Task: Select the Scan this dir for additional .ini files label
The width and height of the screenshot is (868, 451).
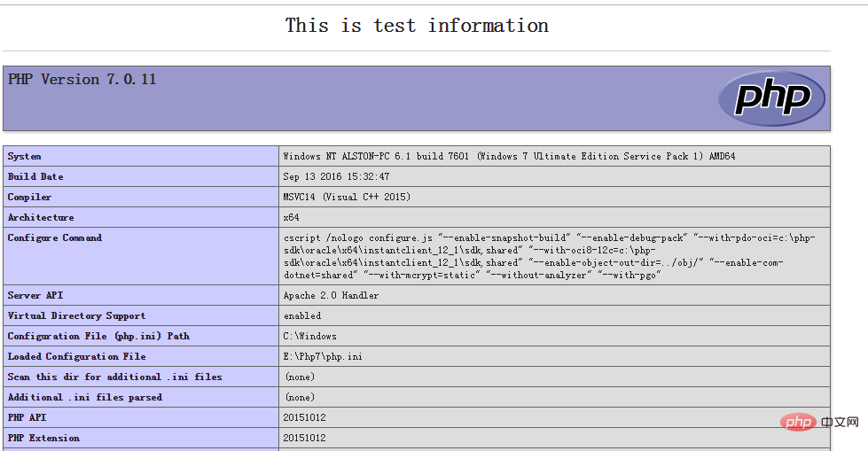Action: click(114, 377)
